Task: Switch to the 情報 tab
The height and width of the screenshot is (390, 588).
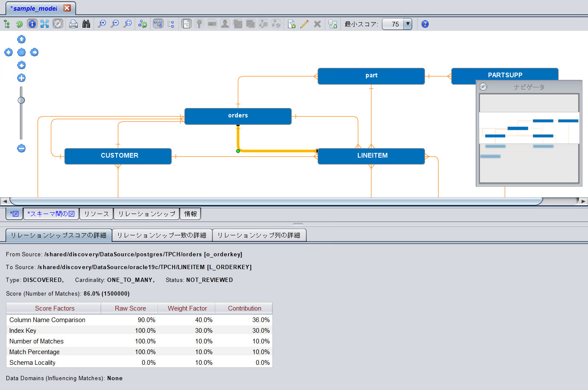Action: click(x=190, y=214)
